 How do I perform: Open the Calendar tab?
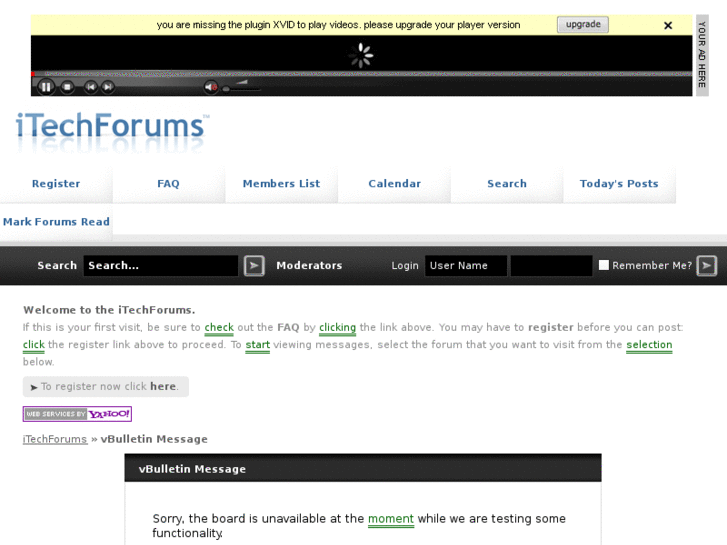(395, 184)
